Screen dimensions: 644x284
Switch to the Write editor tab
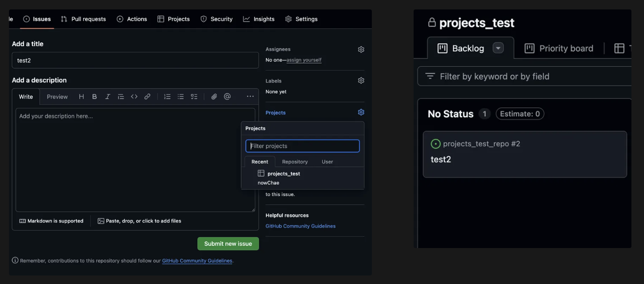coord(26,97)
